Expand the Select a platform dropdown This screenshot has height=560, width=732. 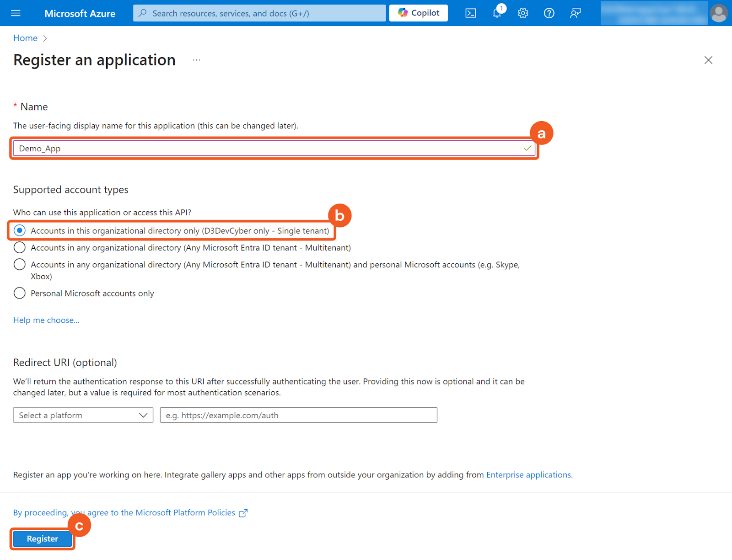click(x=83, y=415)
